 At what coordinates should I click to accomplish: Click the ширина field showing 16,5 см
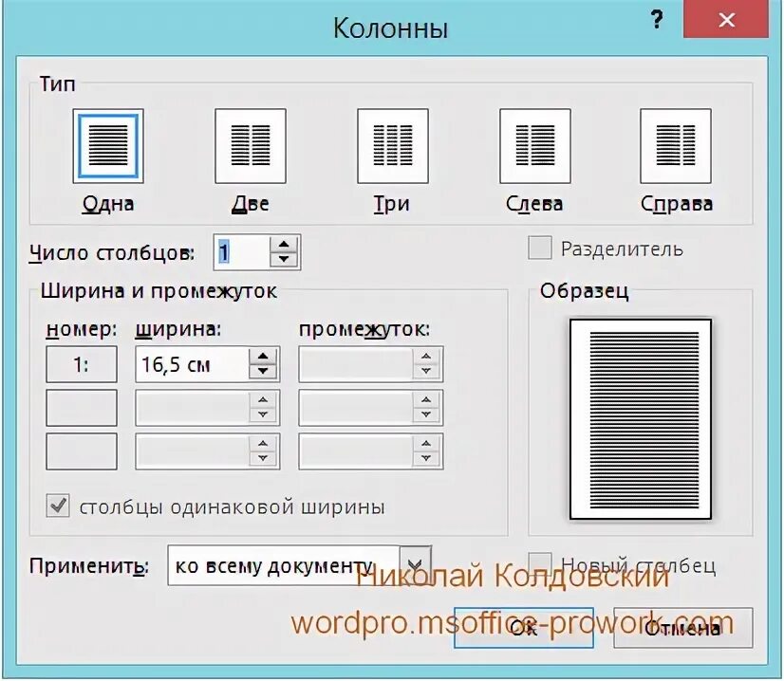[x=192, y=364]
